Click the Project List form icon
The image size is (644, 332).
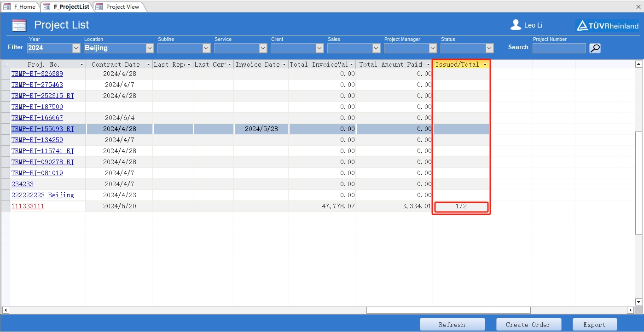click(x=19, y=25)
